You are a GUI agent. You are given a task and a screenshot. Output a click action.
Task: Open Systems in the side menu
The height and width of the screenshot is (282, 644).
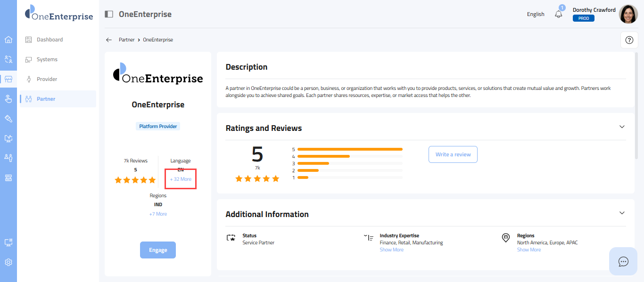(x=47, y=59)
